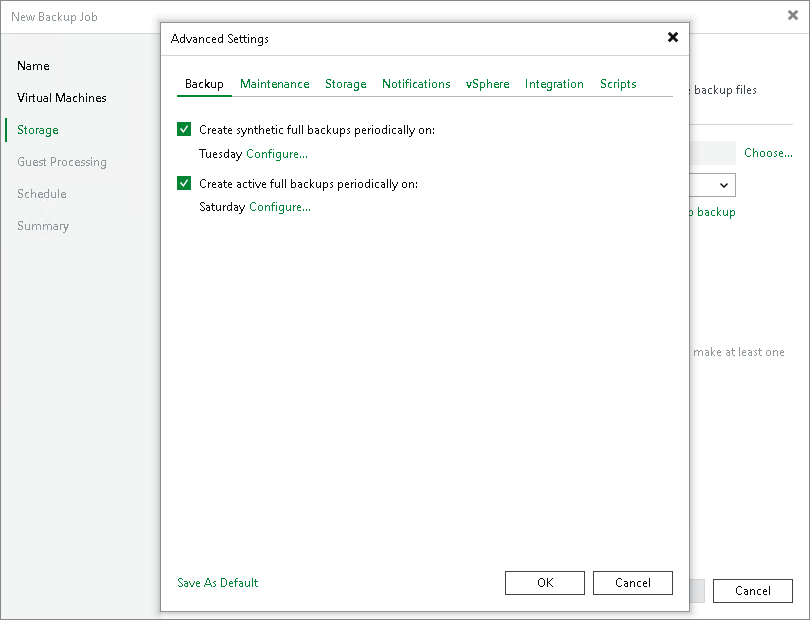Close the New Backup Job window
The image size is (810, 620).
pos(792,16)
